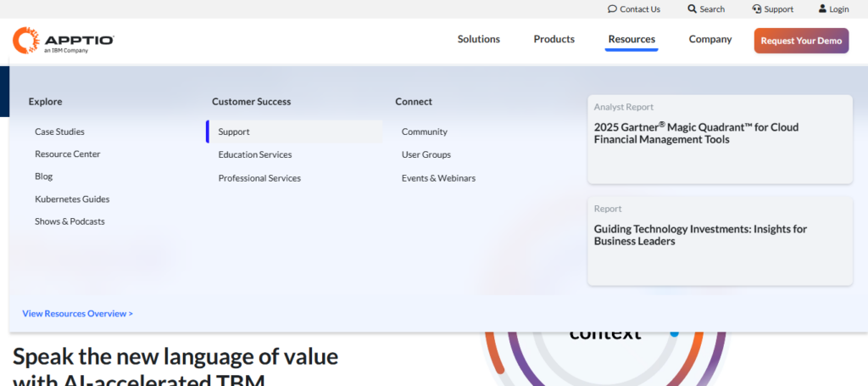Click the Search magnifier icon
The height and width of the screenshot is (386, 868).
692,8
